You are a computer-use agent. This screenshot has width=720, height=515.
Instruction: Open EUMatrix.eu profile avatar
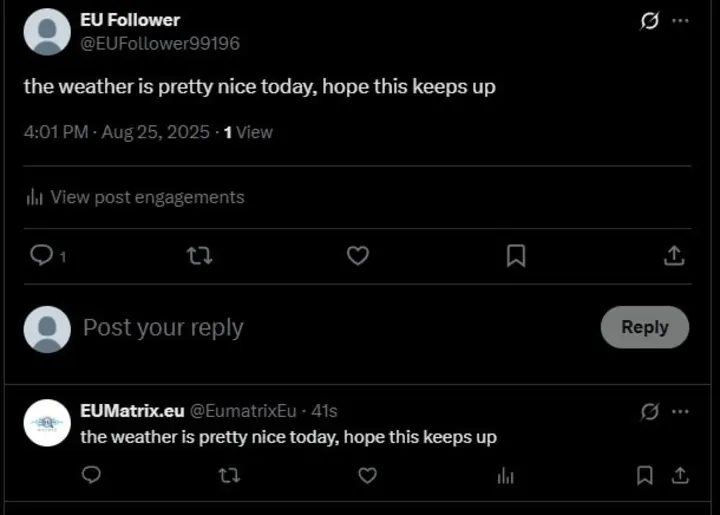coord(47,423)
